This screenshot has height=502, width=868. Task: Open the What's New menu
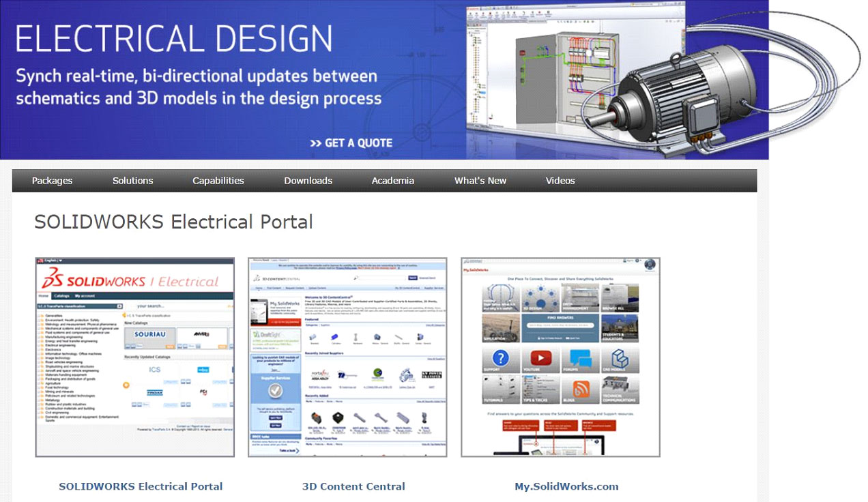tap(480, 181)
